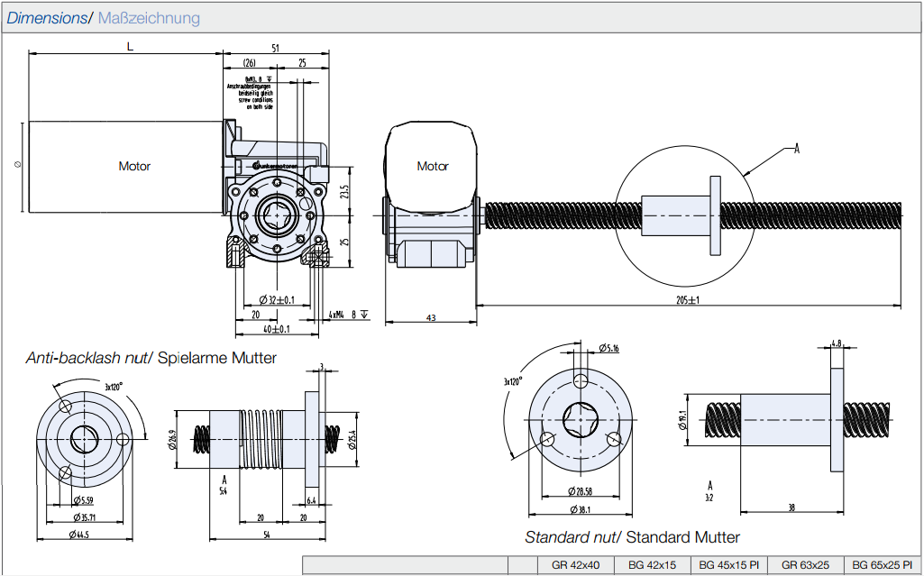
Task: Click the Ø5.16 hole diameter label
Action: coord(608,348)
